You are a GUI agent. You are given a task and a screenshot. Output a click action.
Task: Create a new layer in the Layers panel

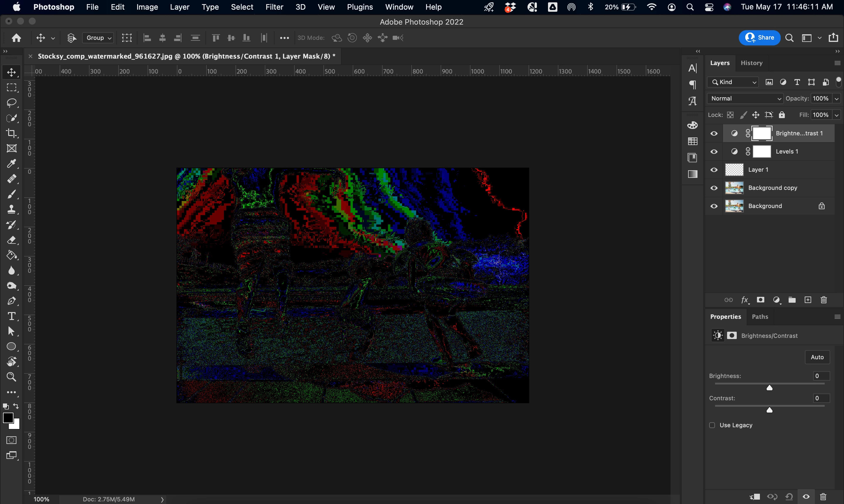point(808,300)
